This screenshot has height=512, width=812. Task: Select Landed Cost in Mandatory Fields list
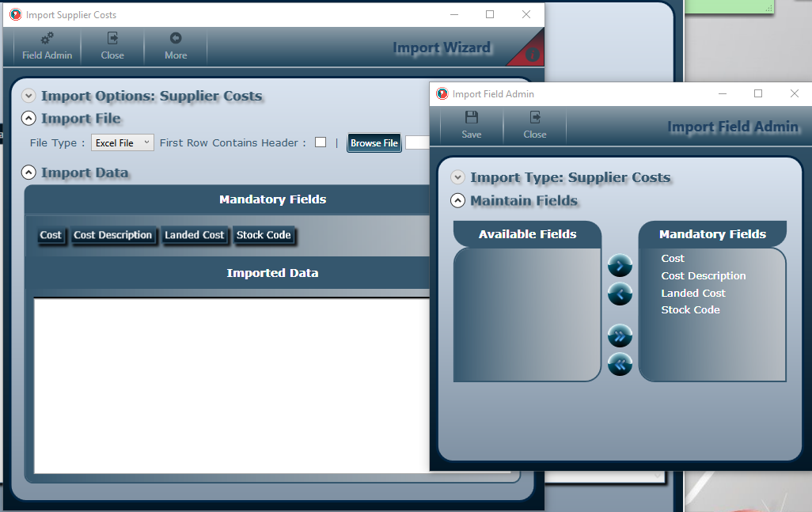coord(693,293)
